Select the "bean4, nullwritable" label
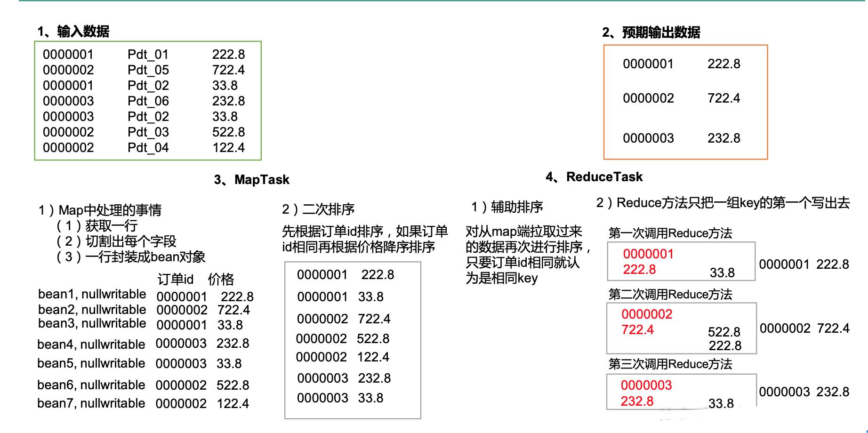Image resolution: width=868 pixels, height=433 pixels. [91, 345]
